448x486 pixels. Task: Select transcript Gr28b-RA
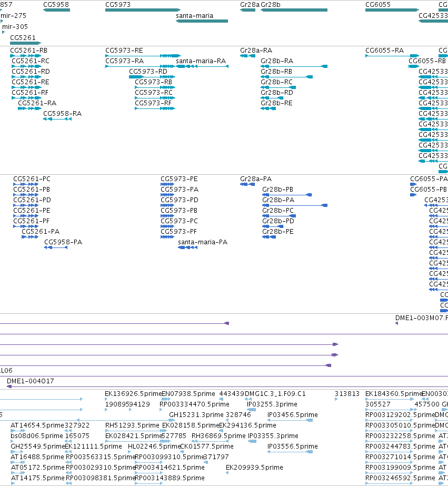pos(277,61)
